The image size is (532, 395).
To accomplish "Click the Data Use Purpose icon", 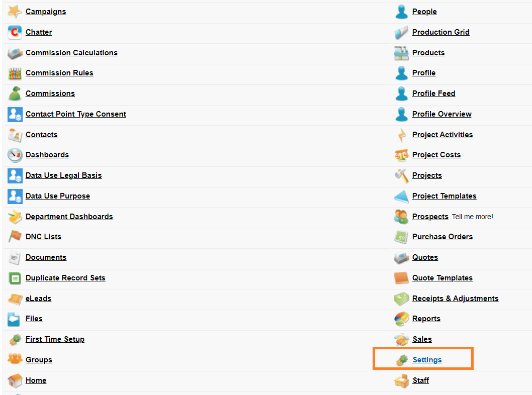I will (x=15, y=196).
